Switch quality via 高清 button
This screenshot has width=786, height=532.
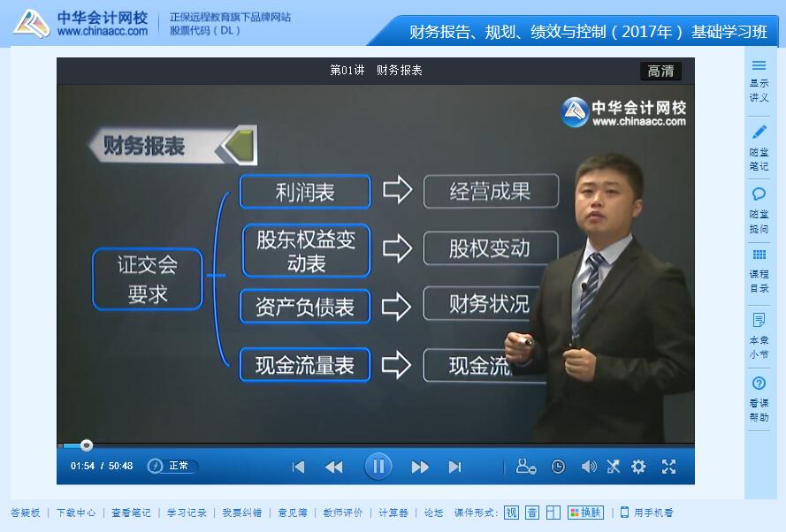click(x=660, y=71)
